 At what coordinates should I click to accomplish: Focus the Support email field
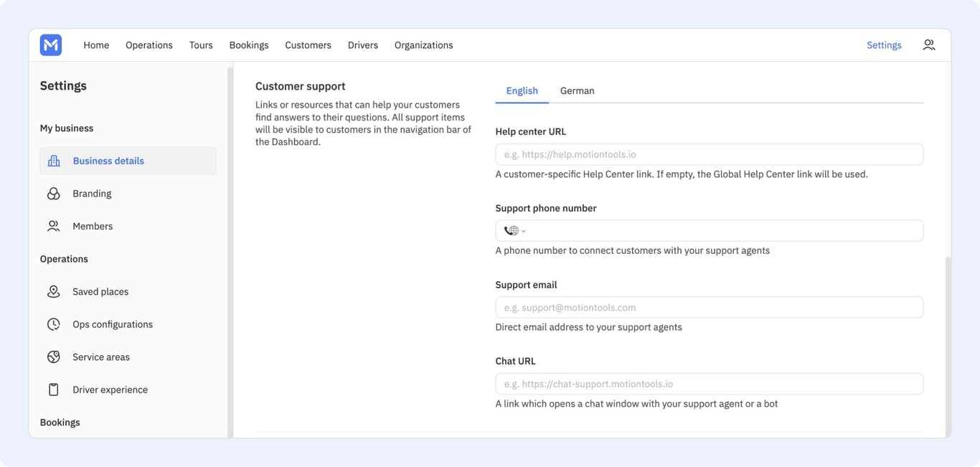[710, 307]
